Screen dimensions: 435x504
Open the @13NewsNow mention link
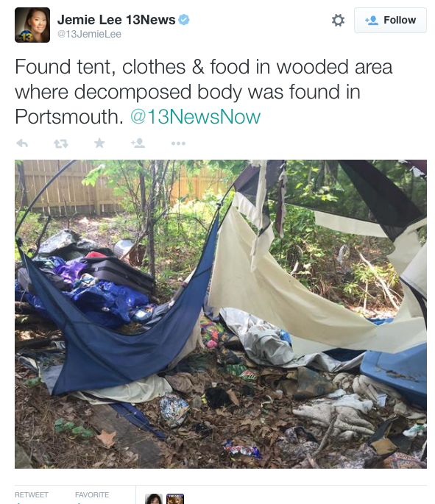click(195, 117)
